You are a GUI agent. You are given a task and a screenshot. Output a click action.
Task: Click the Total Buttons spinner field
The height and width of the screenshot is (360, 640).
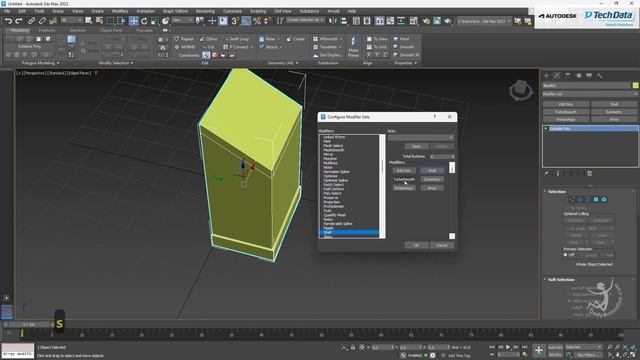(x=442, y=156)
